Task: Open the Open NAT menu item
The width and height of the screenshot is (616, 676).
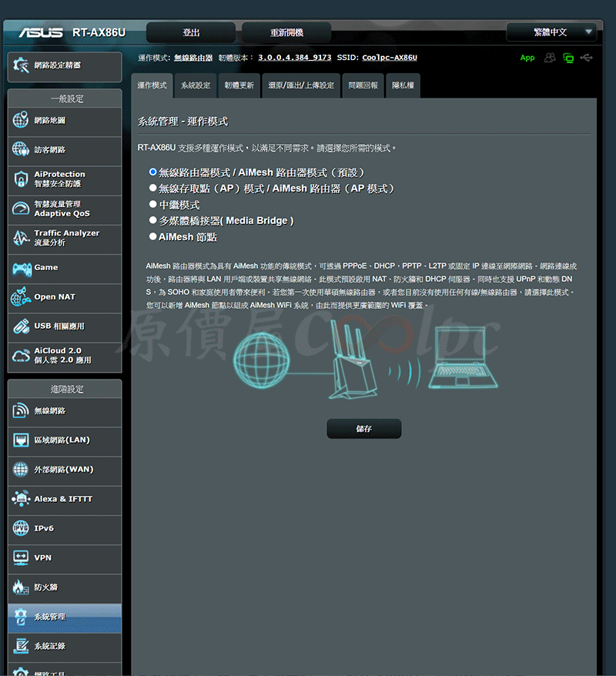Action: [x=65, y=297]
